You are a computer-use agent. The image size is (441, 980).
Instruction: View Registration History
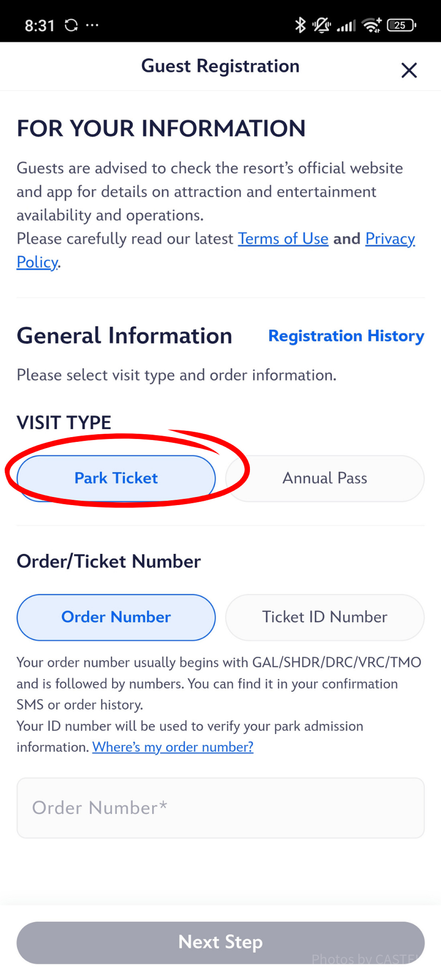point(346,336)
